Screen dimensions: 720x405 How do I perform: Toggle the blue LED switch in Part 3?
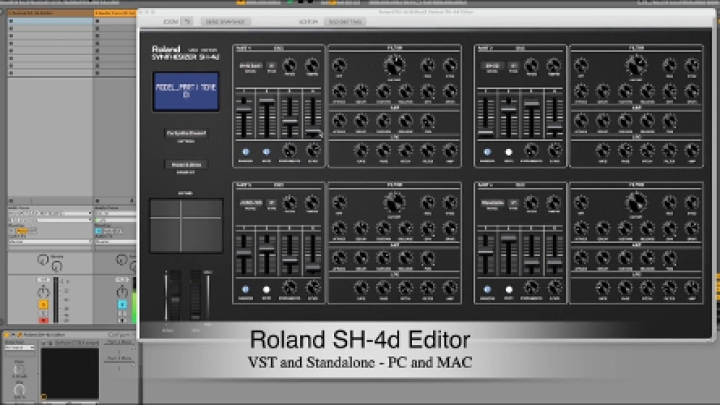(x=245, y=289)
